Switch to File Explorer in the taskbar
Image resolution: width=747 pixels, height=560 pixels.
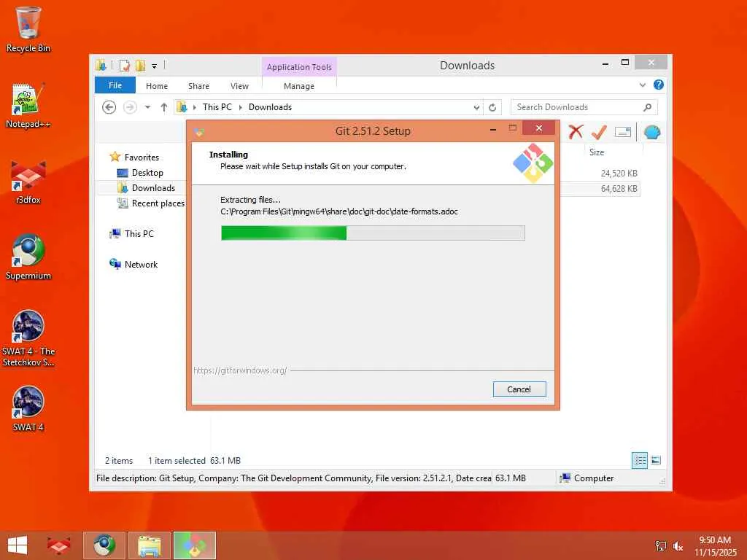149,545
